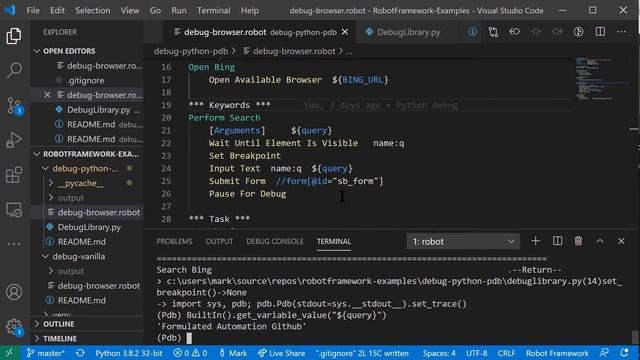Screen dimensions: 640x360
Task: Open the Extensions view
Action: pos(14,175)
